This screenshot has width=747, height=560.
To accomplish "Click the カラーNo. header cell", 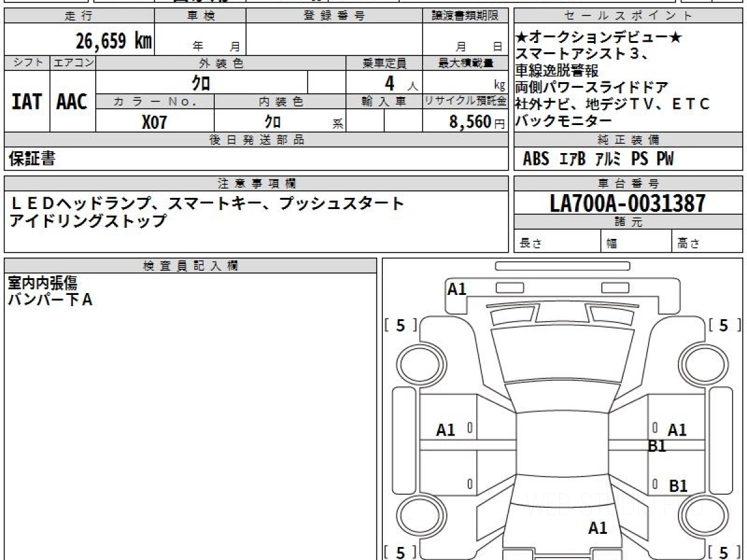I will tap(155, 101).
